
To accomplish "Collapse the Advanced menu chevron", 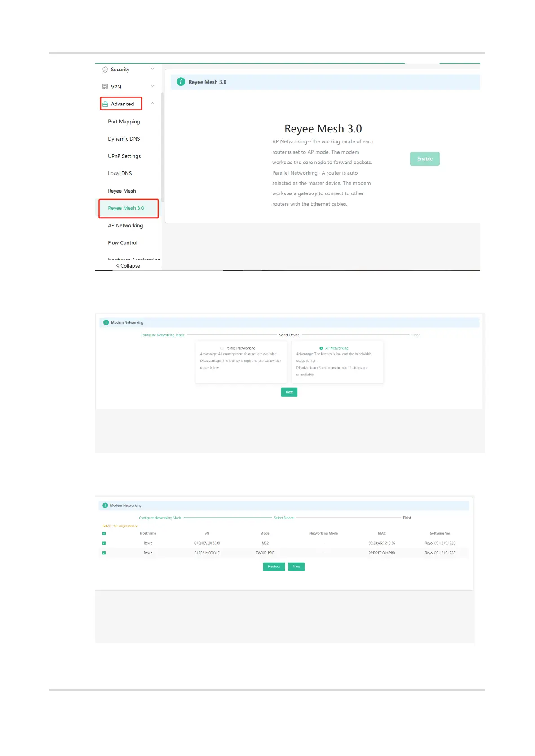I will click(x=152, y=104).
